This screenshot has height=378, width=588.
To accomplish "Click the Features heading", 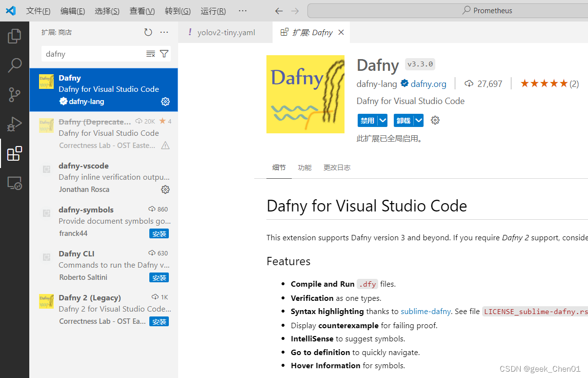I will pyautogui.click(x=288, y=261).
